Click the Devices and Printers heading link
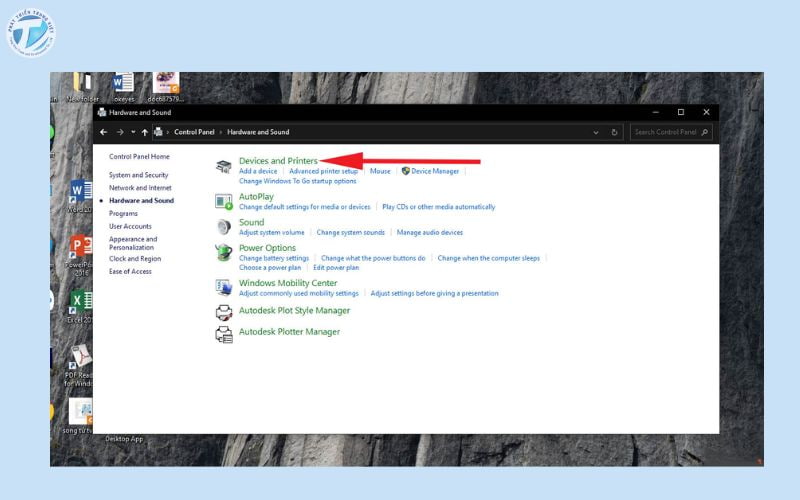This screenshot has width=800, height=500. (278, 160)
